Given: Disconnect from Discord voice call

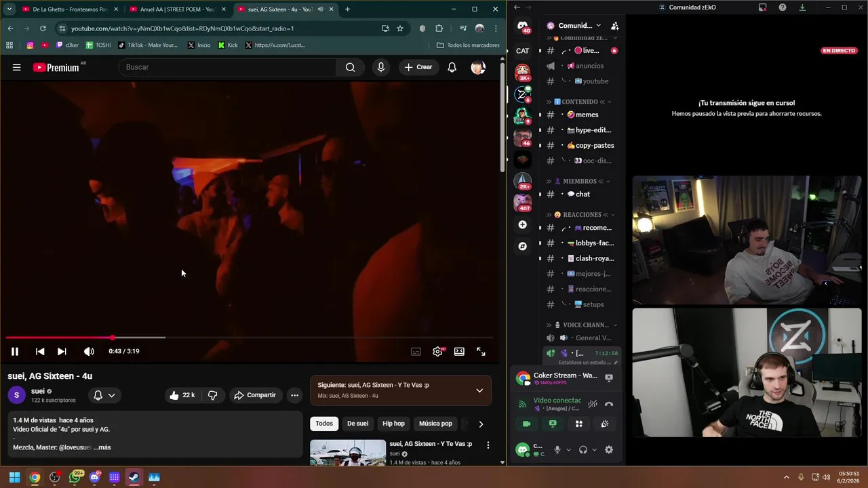Looking at the screenshot, I should [x=609, y=404].
